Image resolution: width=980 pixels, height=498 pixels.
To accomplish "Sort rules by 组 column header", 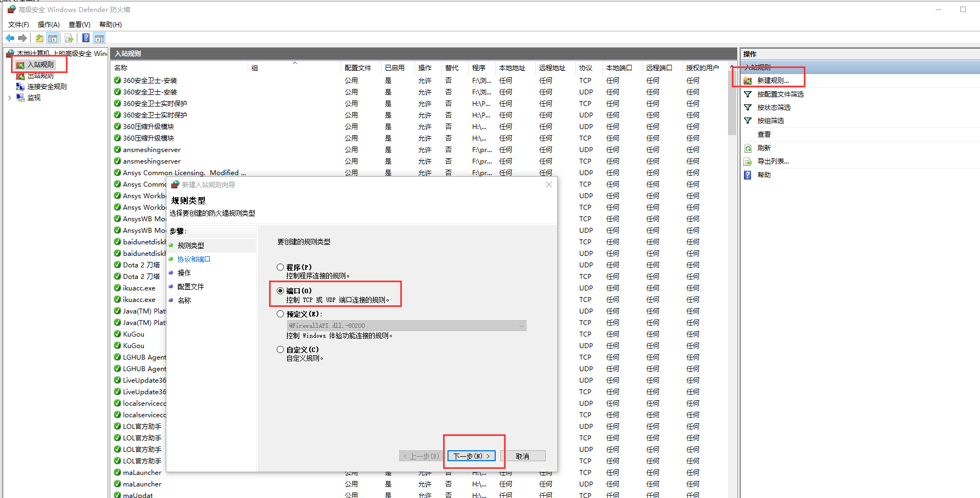I will (295, 68).
